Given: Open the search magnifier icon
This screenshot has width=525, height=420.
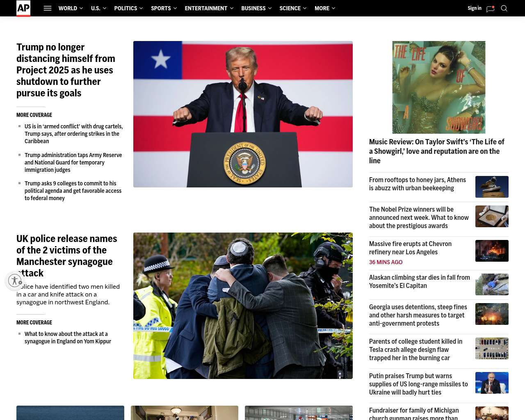Looking at the screenshot, I should click(x=504, y=8).
